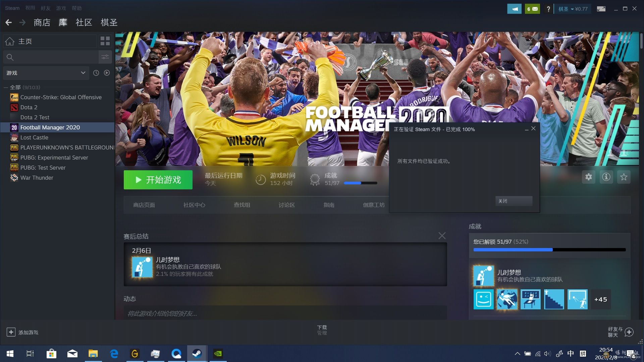Open the 商店页面 link
644x362 pixels.
click(144, 205)
